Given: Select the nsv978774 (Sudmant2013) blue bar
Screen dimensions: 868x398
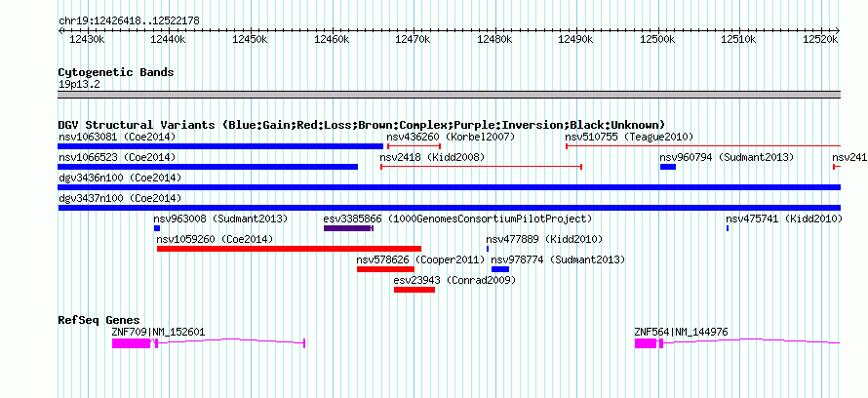Looking at the screenshot, I should (x=500, y=269).
